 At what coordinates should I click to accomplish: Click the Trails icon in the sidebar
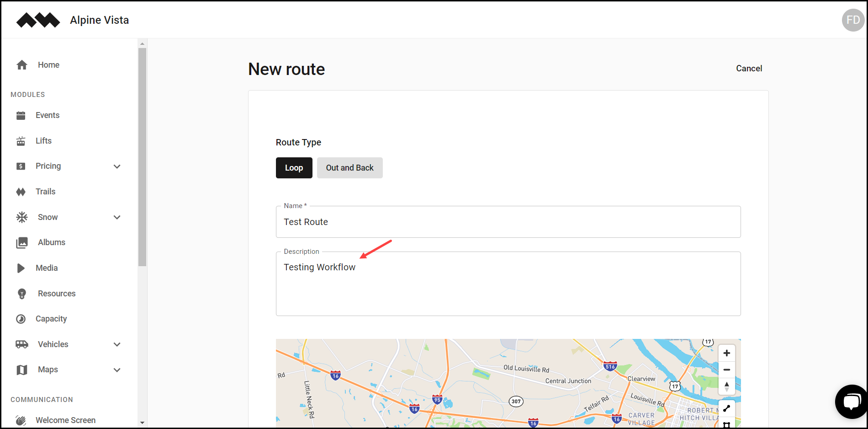click(x=21, y=192)
